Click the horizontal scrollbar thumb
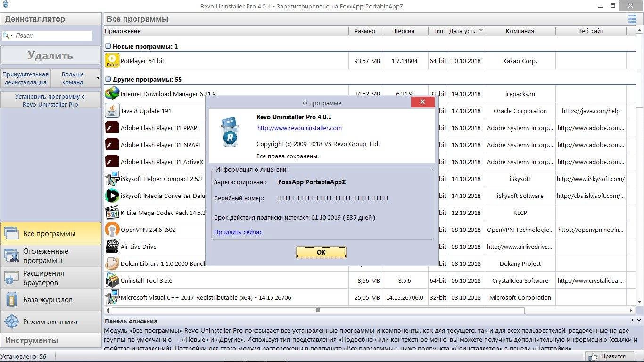This screenshot has height=362, width=644. pyautogui.click(x=318, y=310)
